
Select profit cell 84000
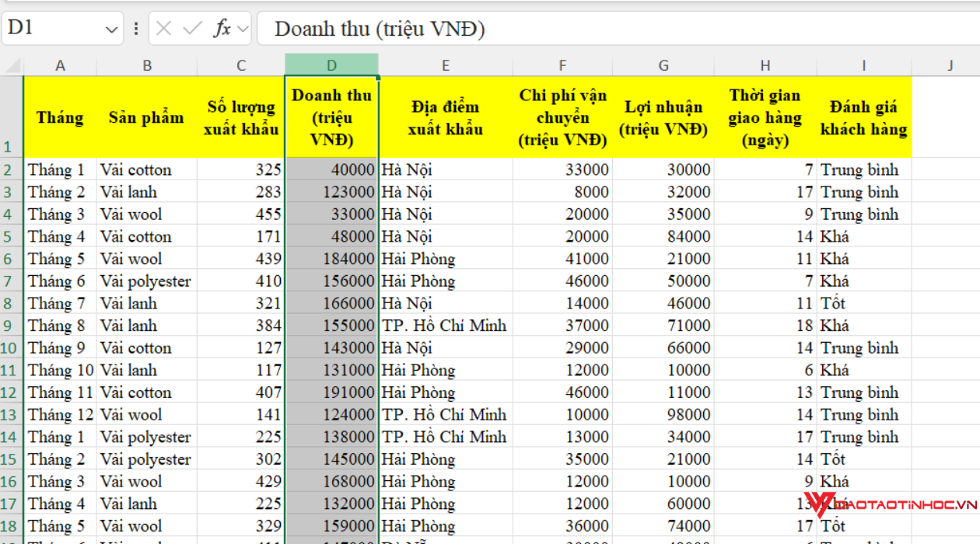(663, 236)
